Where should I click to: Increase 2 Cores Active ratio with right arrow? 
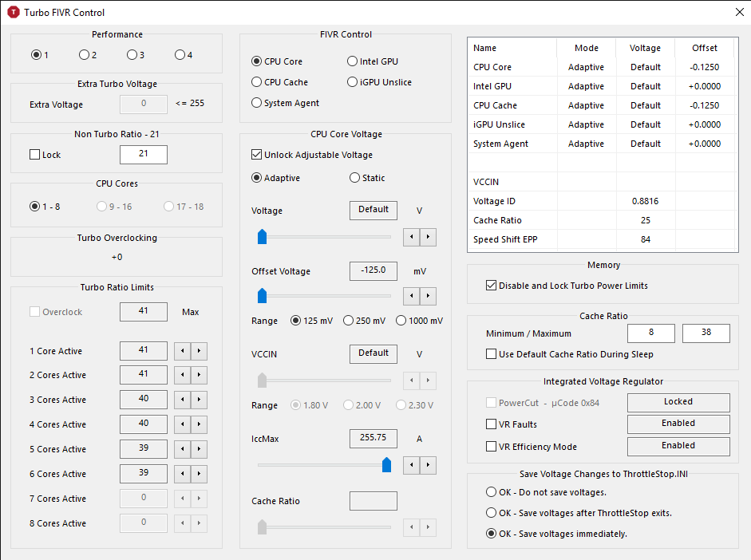[199, 375]
